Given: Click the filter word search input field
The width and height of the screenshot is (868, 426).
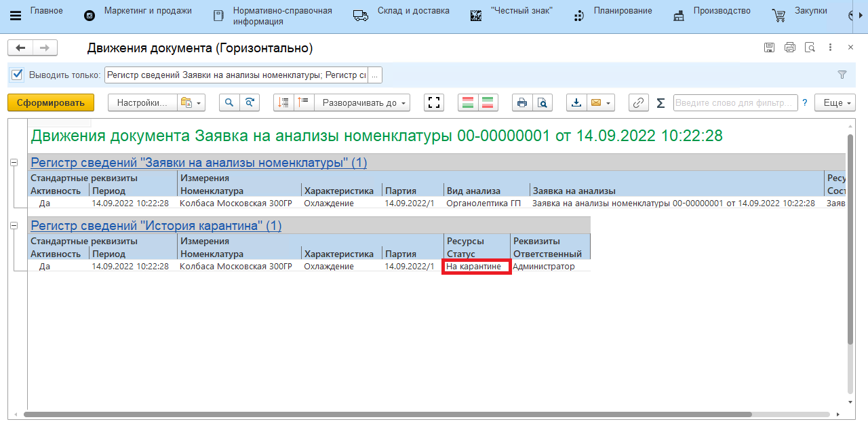Looking at the screenshot, I should click(735, 102).
